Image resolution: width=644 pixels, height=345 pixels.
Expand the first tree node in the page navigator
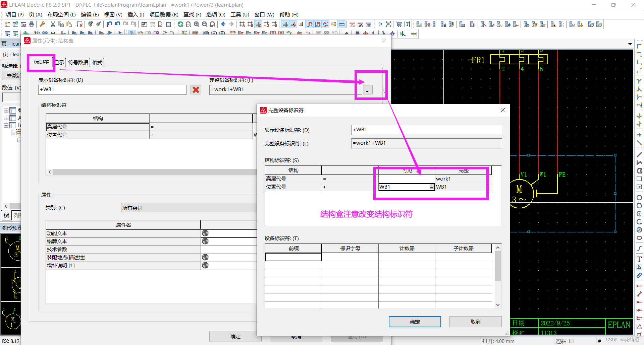click(6, 111)
